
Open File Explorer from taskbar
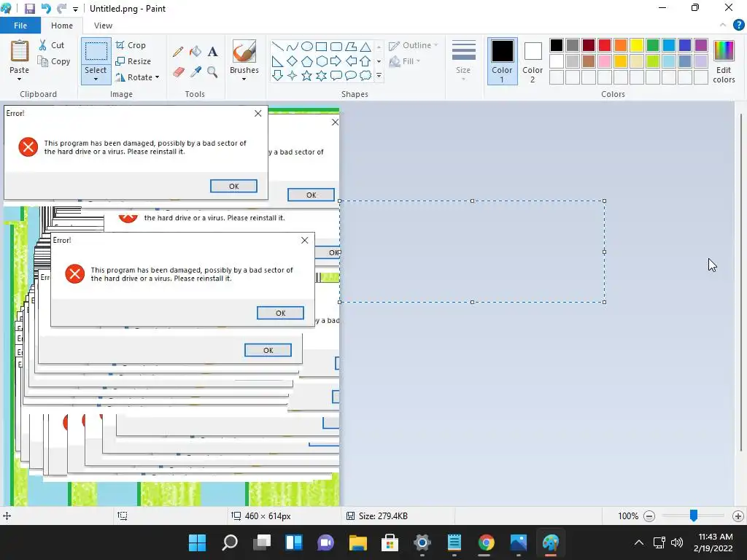[x=357, y=542]
